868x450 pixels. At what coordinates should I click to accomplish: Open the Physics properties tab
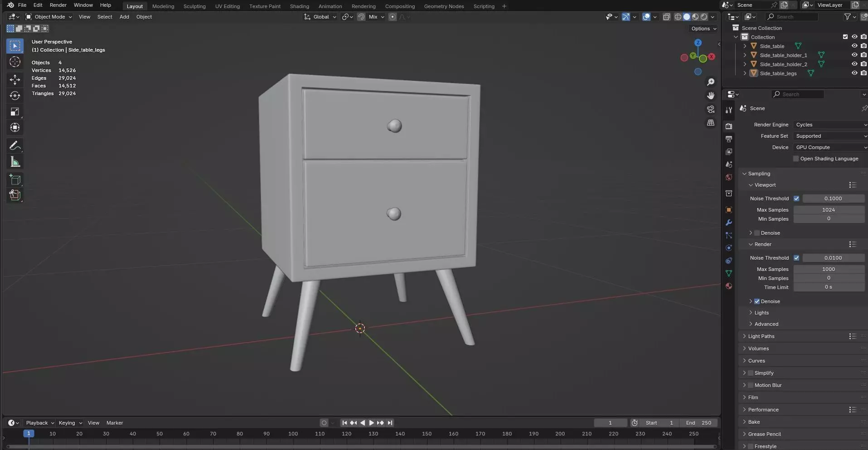(729, 248)
